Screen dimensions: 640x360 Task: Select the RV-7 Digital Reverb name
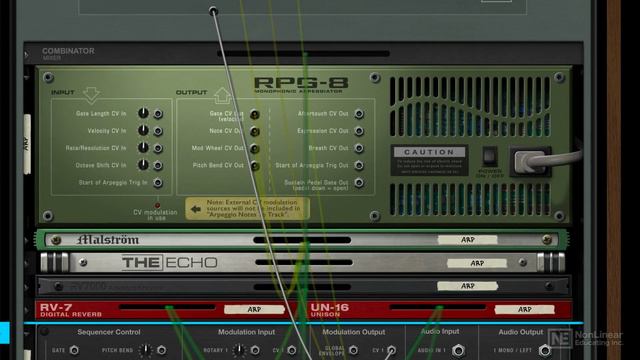click(71, 310)
